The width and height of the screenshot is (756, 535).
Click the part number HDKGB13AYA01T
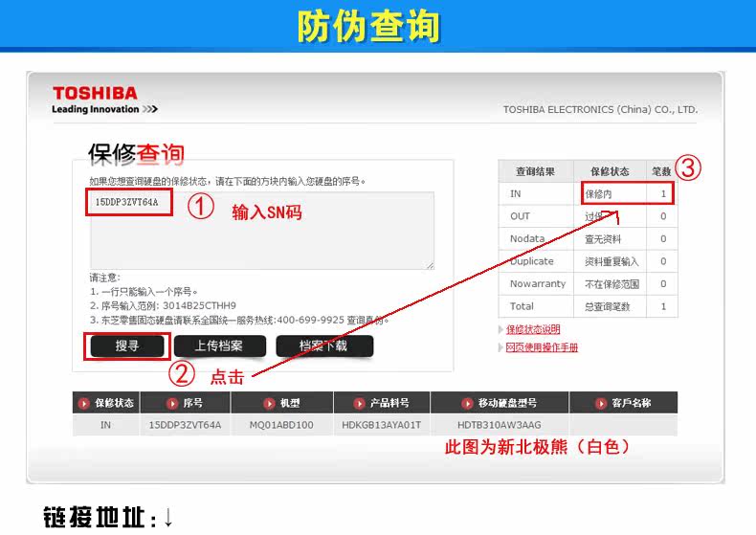(382, 425)
